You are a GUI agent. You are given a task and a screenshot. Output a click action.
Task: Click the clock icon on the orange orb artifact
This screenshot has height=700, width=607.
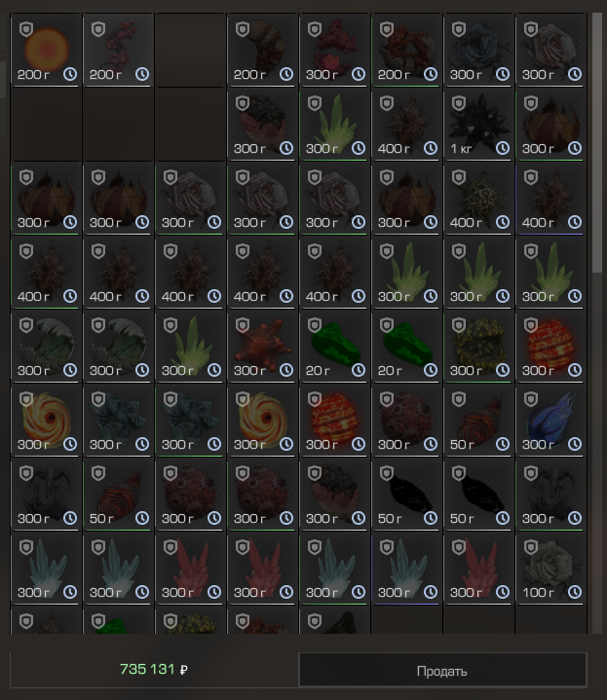(x=70, y=74)
